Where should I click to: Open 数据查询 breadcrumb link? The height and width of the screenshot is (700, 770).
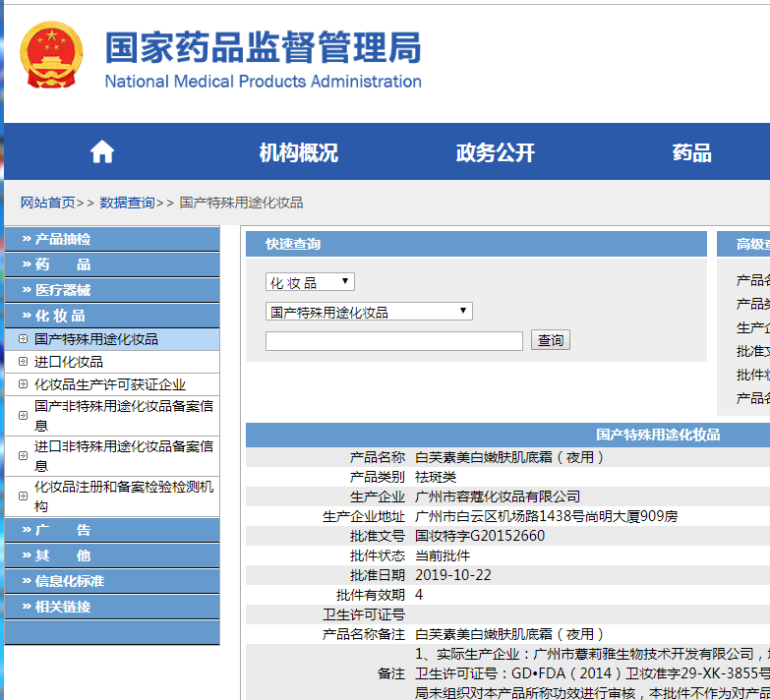pyautogui.click(x=127, y=203)
